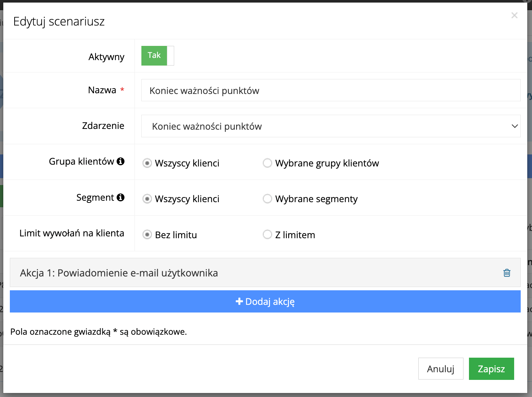Choose Wybrane segmenty radio option

(267, 199)
